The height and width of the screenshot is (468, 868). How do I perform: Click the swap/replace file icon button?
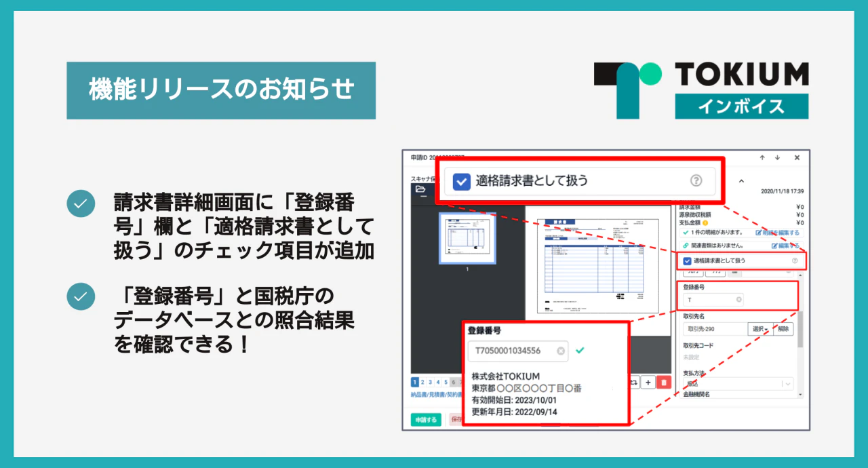click(633, 383)
